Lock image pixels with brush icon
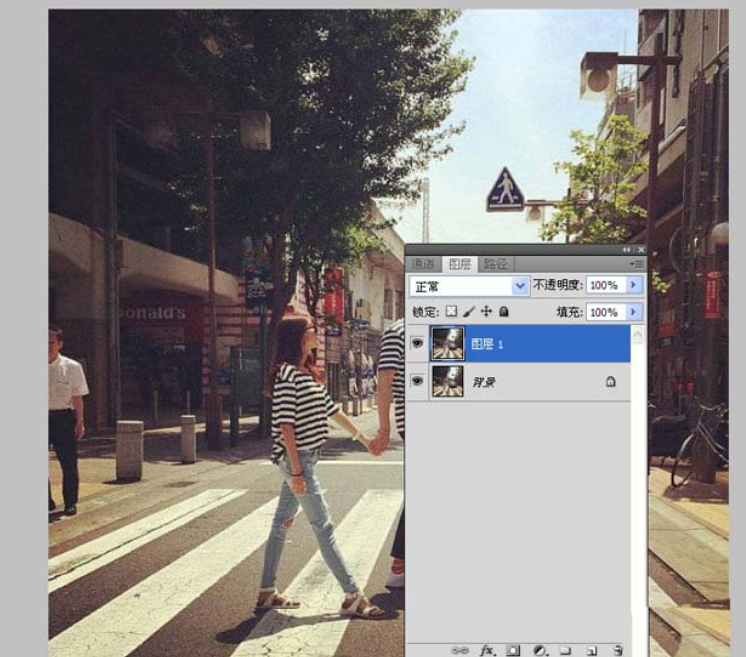 pos(469,312)
